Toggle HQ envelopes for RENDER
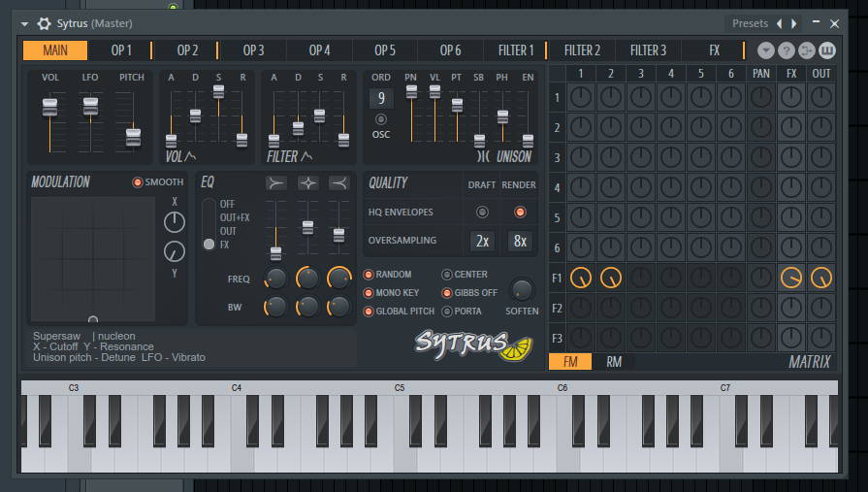This screenshot has width=868, height=492. click(x=519, y=212)
